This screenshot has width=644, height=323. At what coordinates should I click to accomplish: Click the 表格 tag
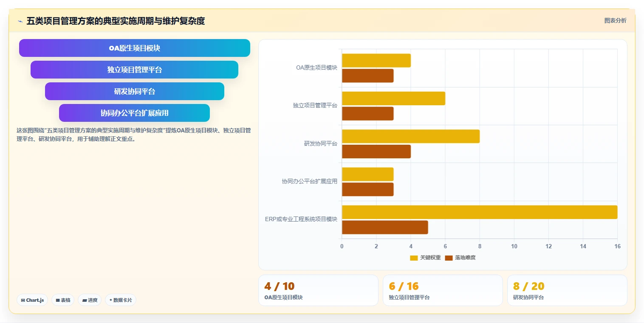tap(63, 300)
